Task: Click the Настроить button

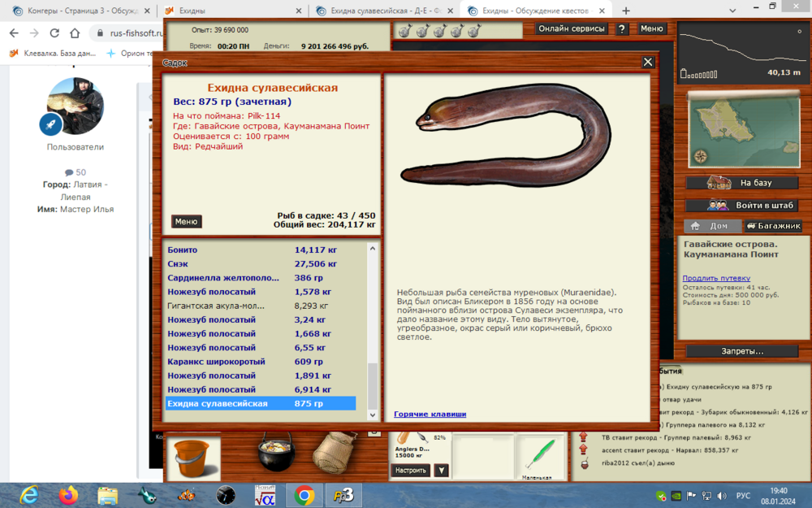Action: click(x=411, y=470)
